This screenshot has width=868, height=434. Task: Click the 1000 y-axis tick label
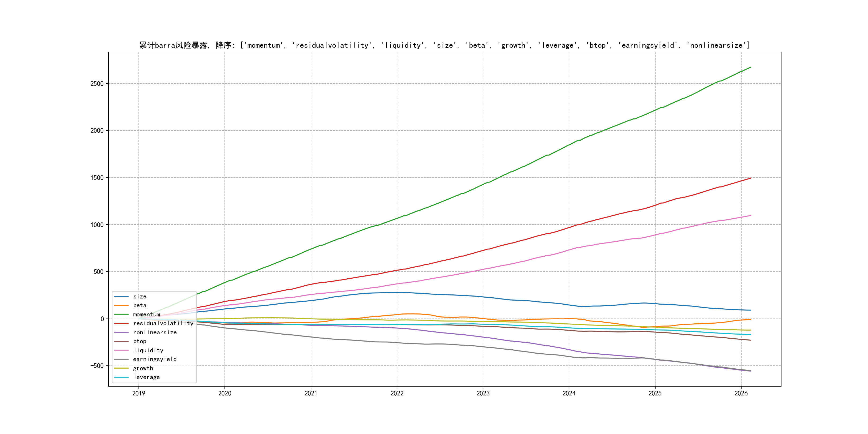(x=97, y=225)
